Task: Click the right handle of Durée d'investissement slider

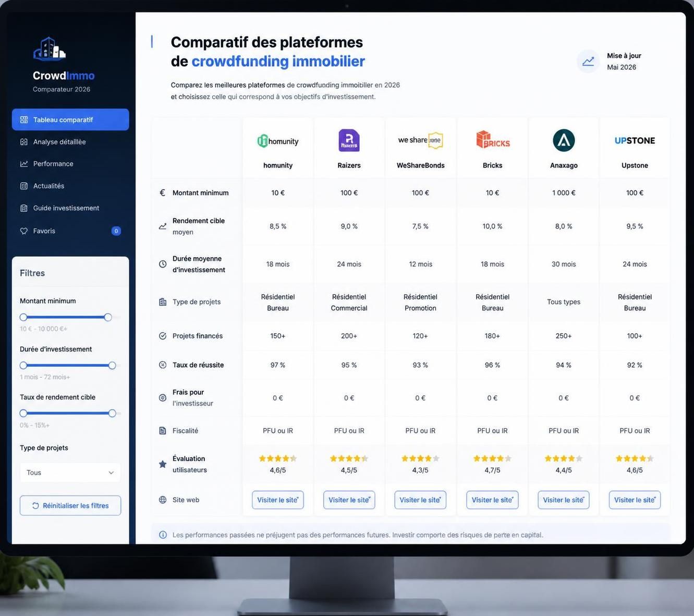Action: click(x=112, y=366)
